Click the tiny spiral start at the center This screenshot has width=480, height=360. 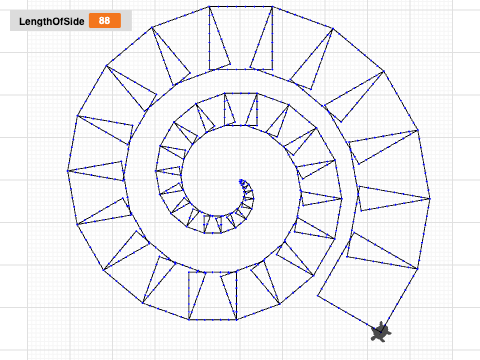(x=243, y=183)
